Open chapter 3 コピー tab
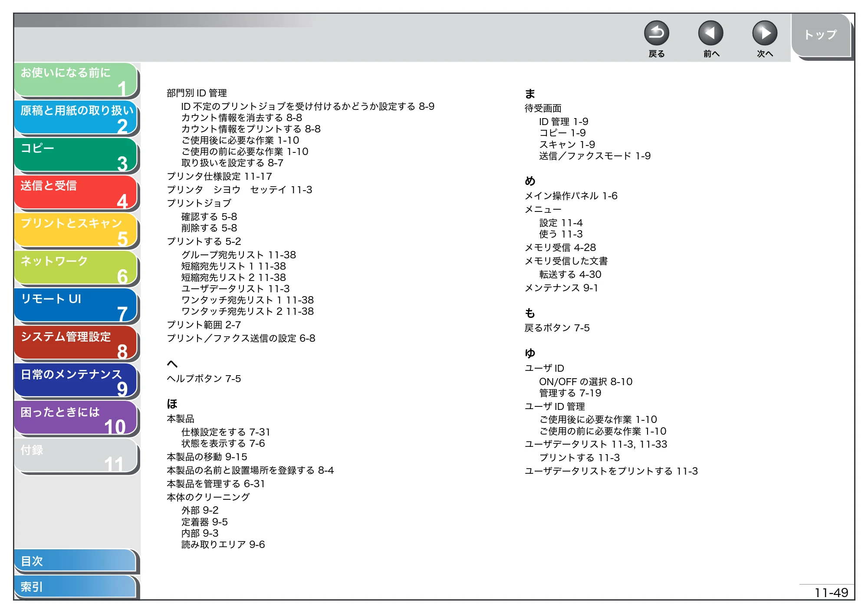The width and height of the screenshot is (868, 614). (76, 155)
